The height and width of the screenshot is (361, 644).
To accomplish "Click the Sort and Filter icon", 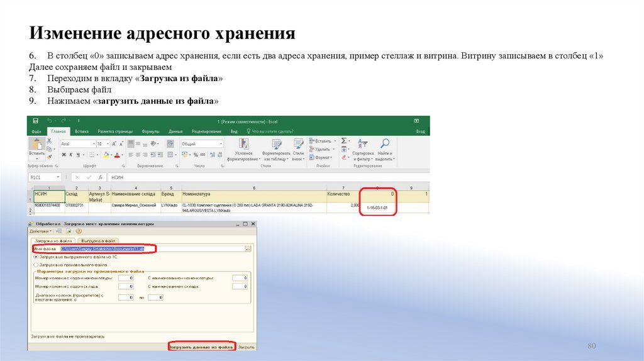I will (x=362, y=144).
